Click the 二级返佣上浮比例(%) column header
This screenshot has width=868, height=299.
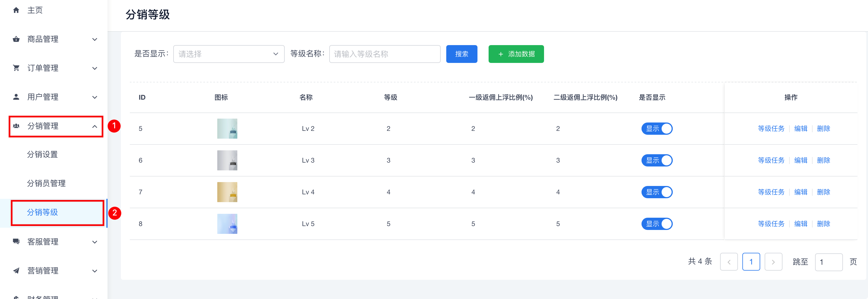[585, 97]
